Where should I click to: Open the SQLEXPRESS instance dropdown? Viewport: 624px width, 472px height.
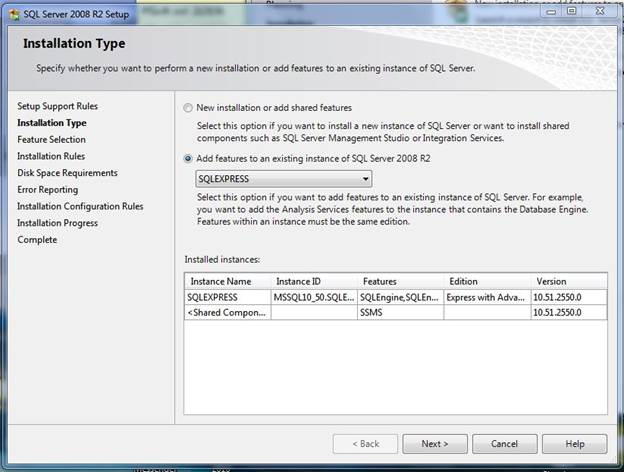284,179
